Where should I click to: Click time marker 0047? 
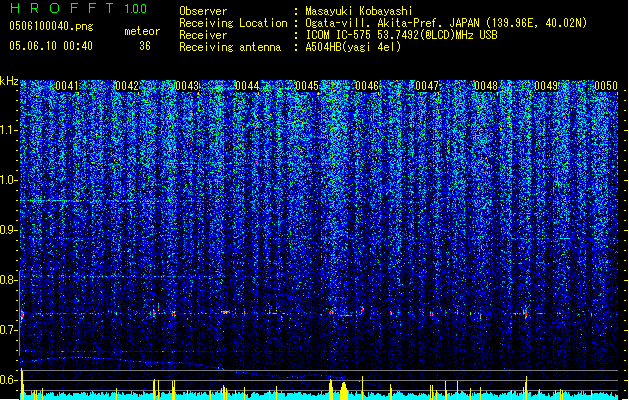click(x=427, y=86)
